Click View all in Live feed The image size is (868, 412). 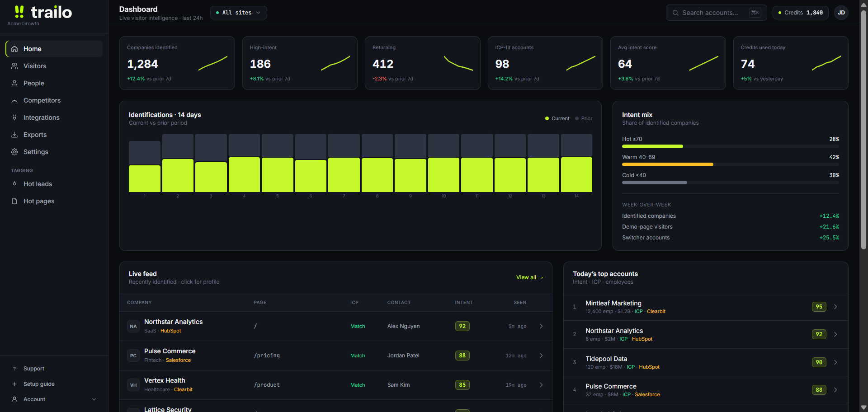click(529, 277)
